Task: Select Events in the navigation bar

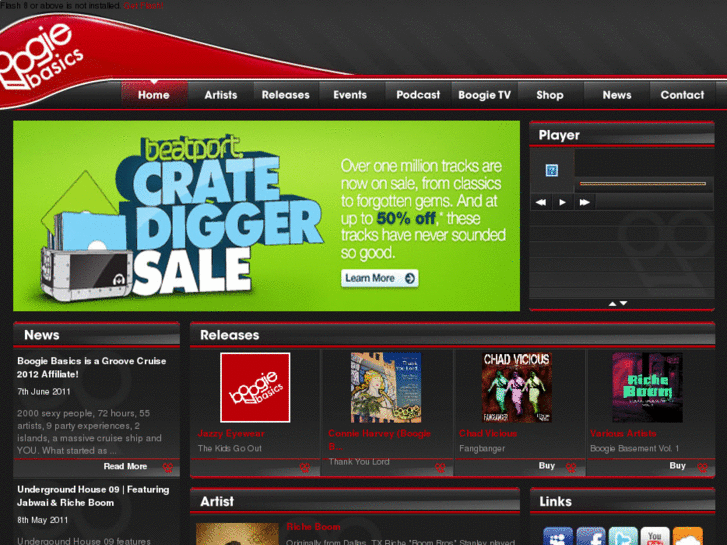Action: coord(350,95)
